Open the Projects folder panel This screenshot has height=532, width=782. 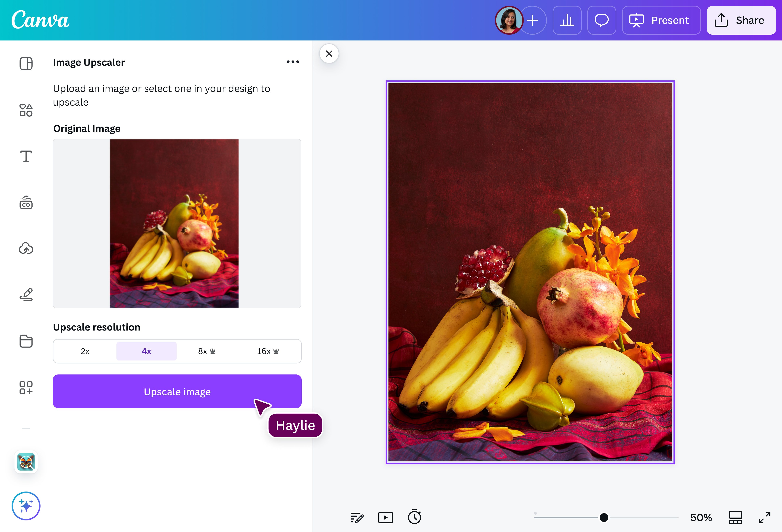pos(26,341)
